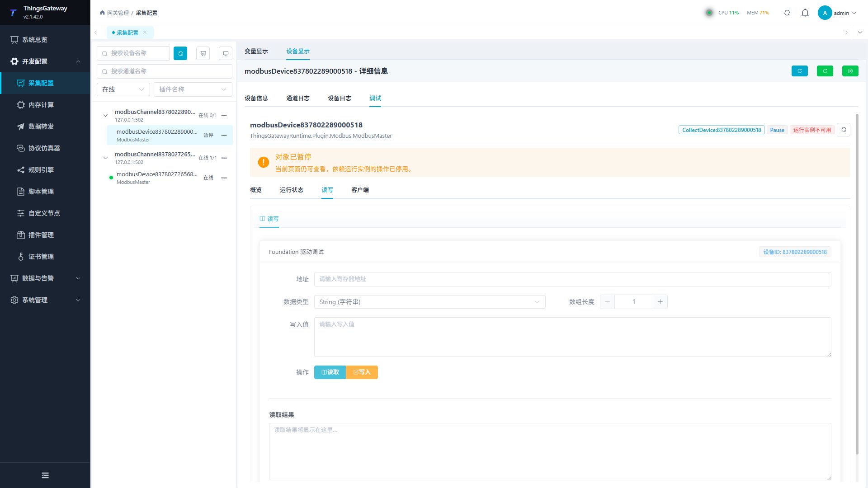This screenshot has height=488, width=868.
Task: Open 协议仿真器 sidebar item
Action: 45,148
